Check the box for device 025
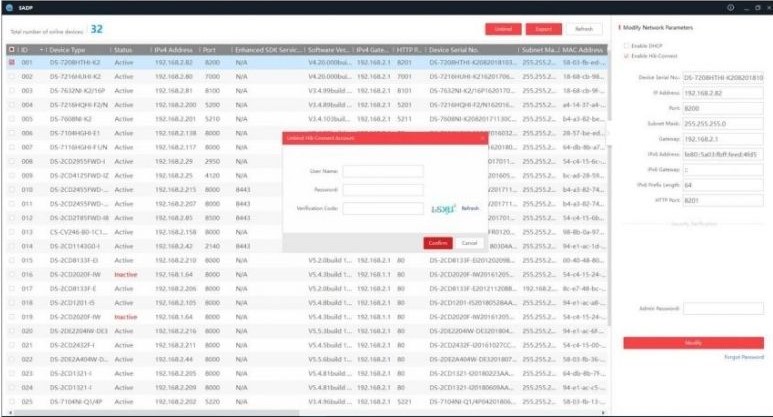773x417 pixels. pos(11,402)
